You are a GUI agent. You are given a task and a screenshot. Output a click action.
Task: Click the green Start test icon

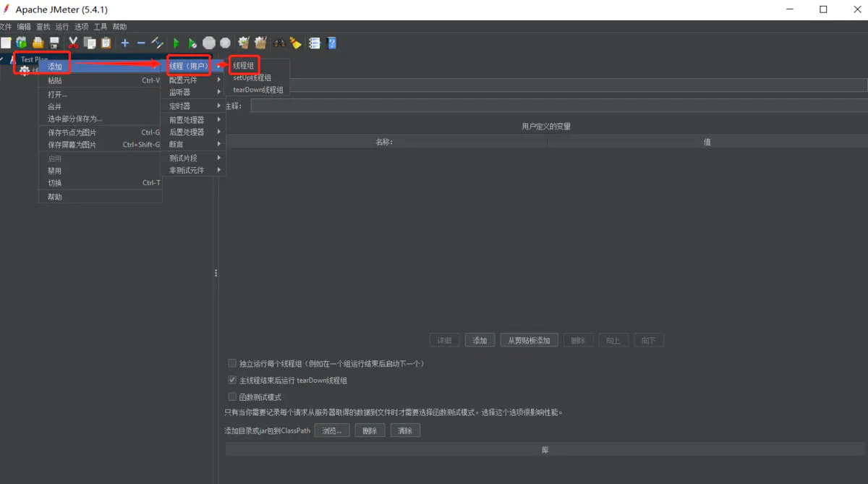[176, 43]
